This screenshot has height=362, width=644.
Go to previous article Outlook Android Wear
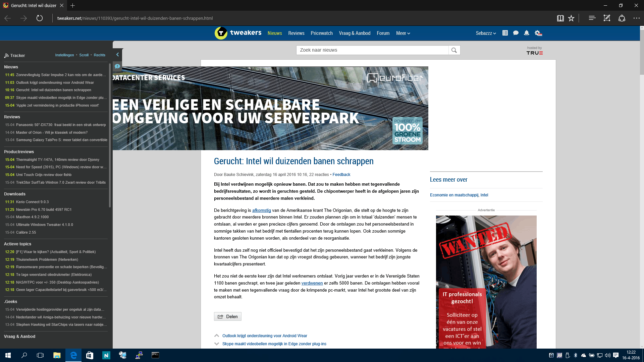(264, 336)
